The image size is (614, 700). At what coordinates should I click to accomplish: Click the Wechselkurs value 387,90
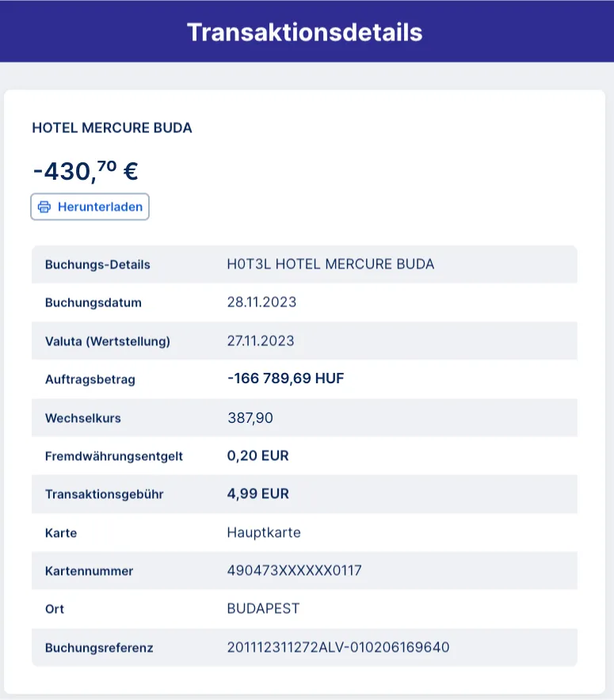tap(250, 417)
